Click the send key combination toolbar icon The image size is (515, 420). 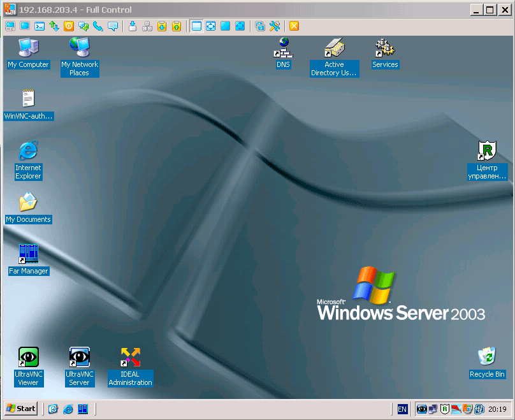(x=147, y=26)
